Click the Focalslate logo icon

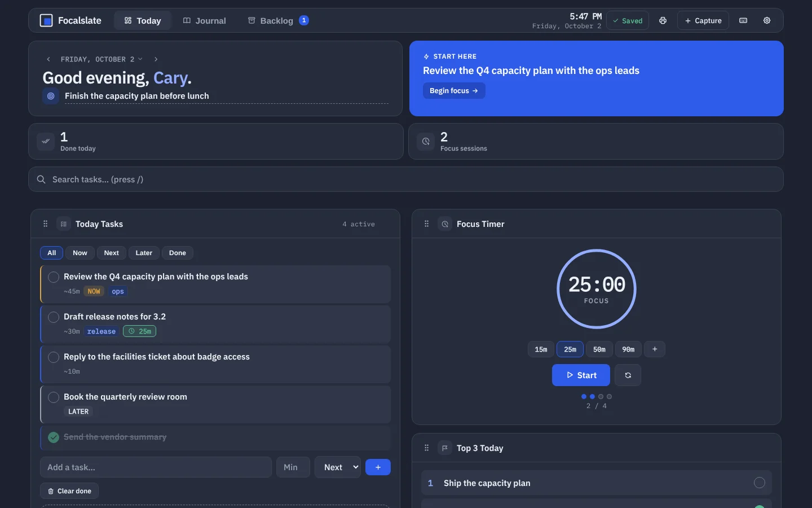click(46, 20)
